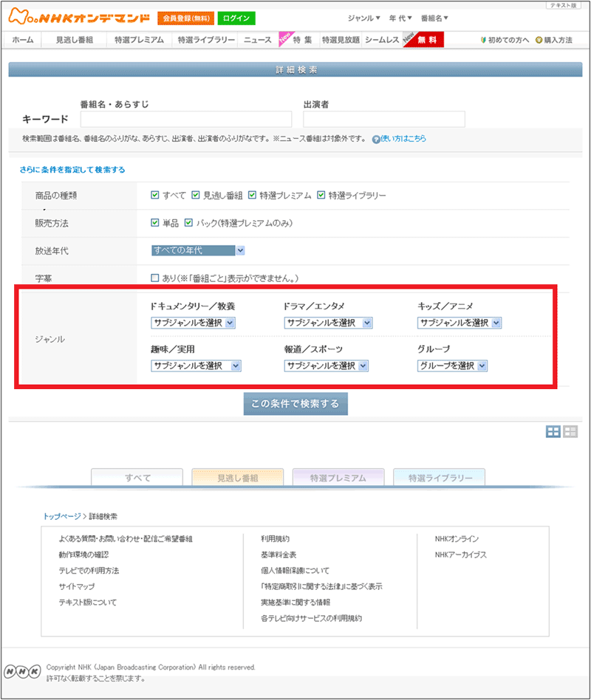The height and width of the screenshot is (700, 591).
Task: Open the 特選プレミアム nav item
Action: [139, 40]
